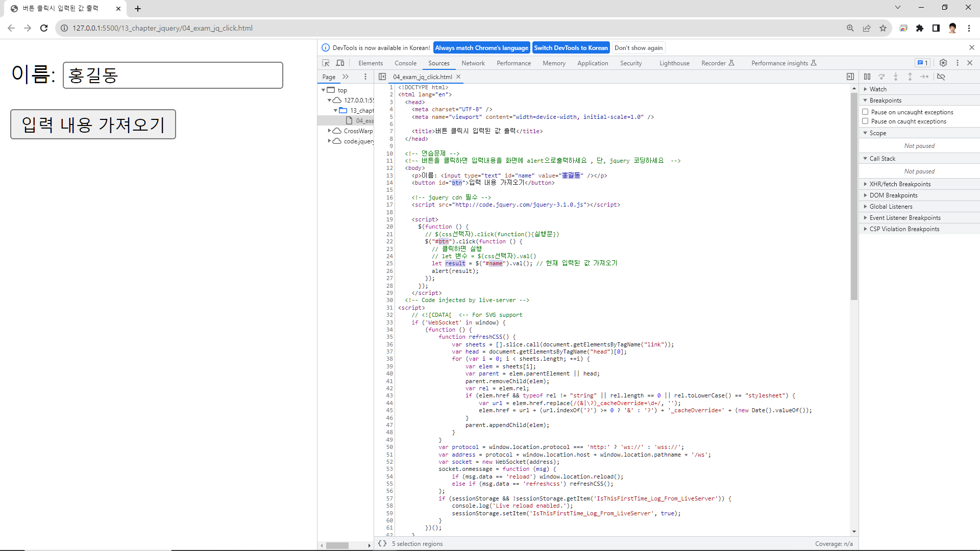
Task: Toggle the file navigator sidebar icon
Action: tap(382, 77)
